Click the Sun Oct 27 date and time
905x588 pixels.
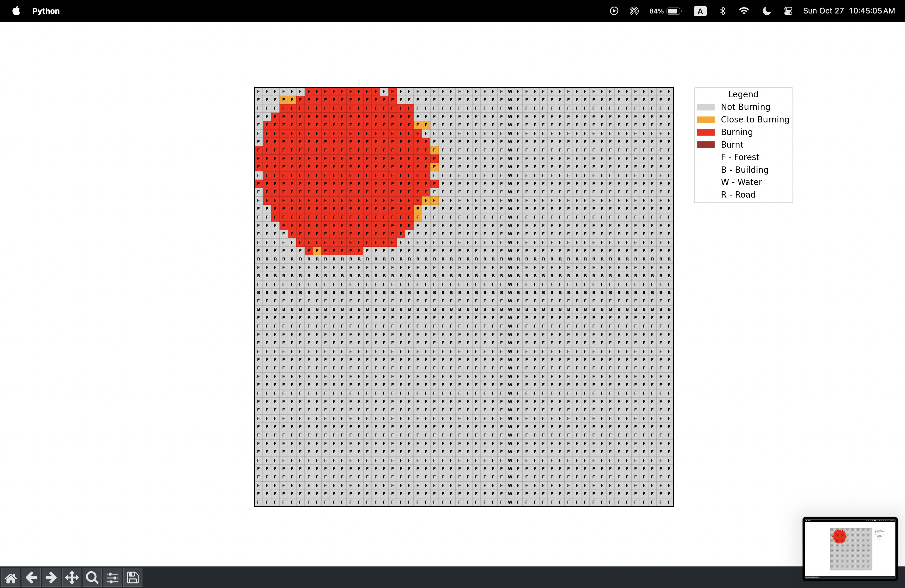[x=849, y=11]
